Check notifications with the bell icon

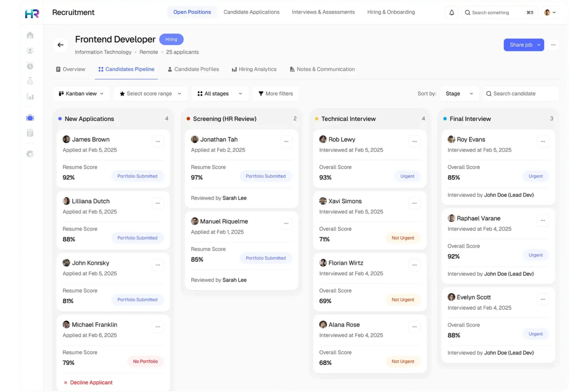452,12
